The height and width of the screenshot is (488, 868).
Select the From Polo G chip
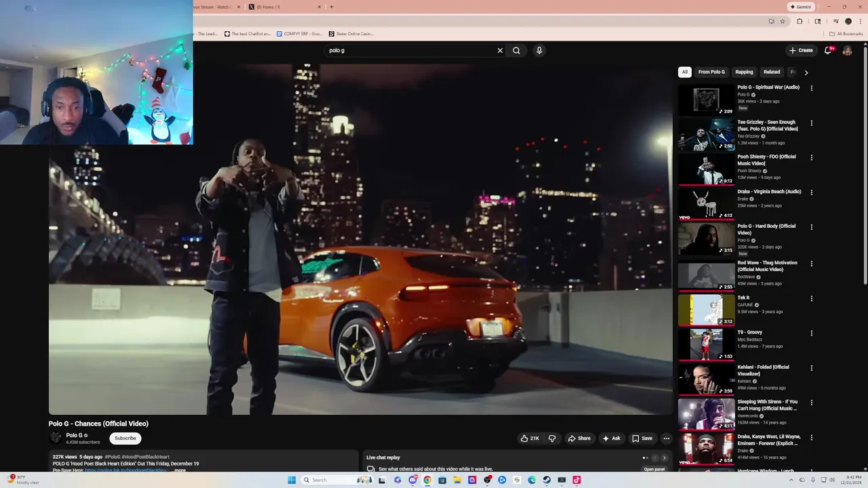pyautogui.click(x=711, y=72)
